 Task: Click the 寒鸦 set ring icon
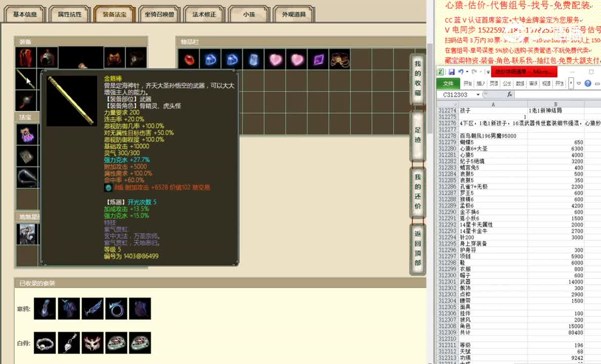point(116,308)
